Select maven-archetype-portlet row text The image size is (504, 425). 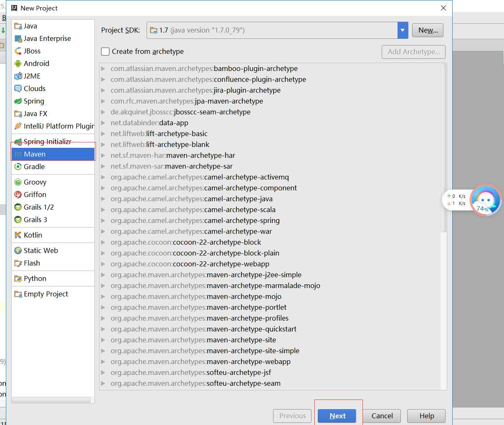pyautogui.click(x=198, y=307)
